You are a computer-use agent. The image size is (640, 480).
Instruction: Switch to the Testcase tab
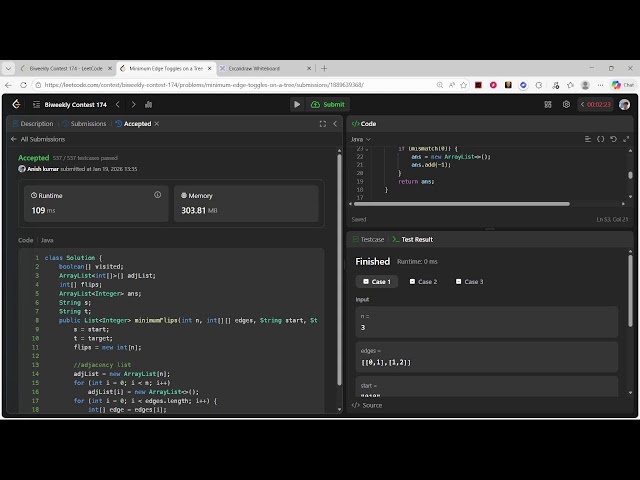point(368,240)
